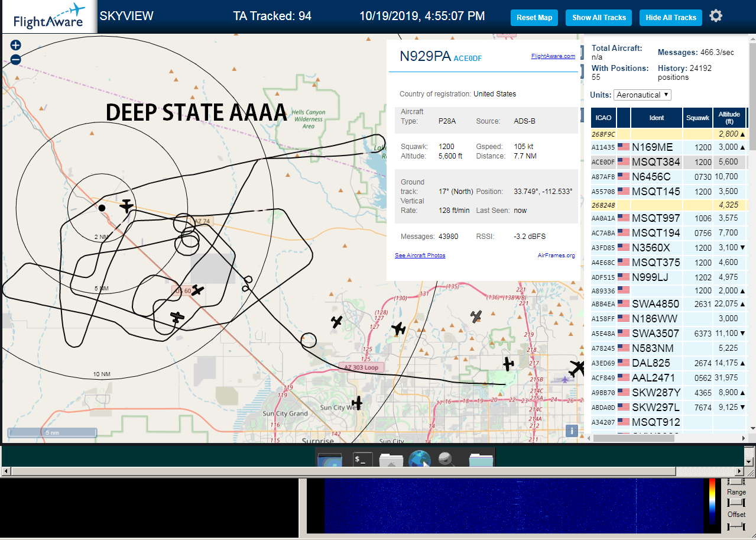This screenshot has width=756, height=540.
Task: Select gray aircraft icon on map
Action: click(x=476, y=316)
